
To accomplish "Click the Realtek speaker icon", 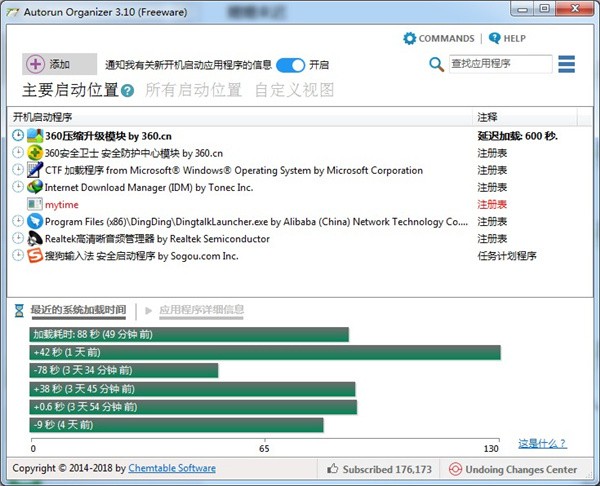I will click(x=35, y=238).
